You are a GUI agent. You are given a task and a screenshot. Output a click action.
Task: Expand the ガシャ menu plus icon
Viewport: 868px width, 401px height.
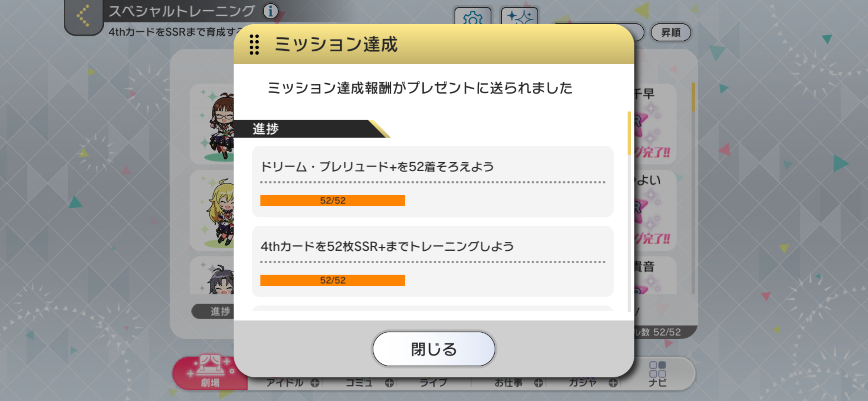613,383
